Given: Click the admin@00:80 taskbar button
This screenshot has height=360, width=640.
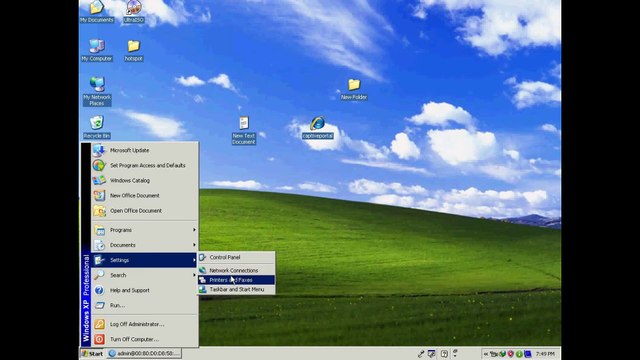Looking at the screenshot, I should (144, 353).
